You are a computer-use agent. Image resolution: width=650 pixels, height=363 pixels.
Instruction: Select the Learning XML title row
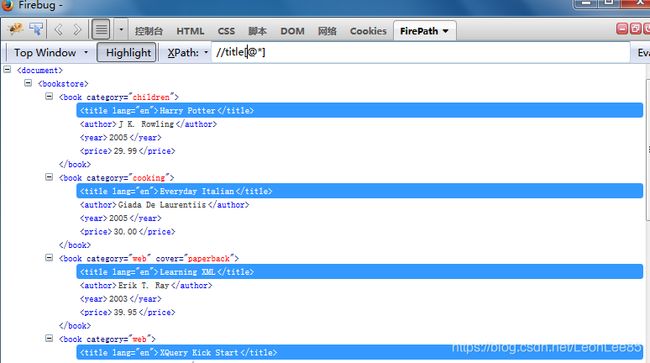click(x=359, y=272)
